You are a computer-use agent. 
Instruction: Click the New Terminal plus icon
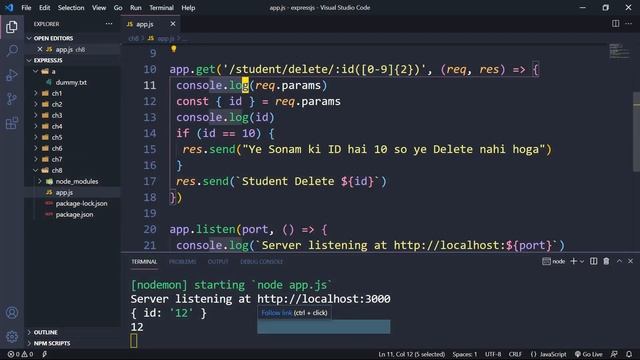click(573, 261)
